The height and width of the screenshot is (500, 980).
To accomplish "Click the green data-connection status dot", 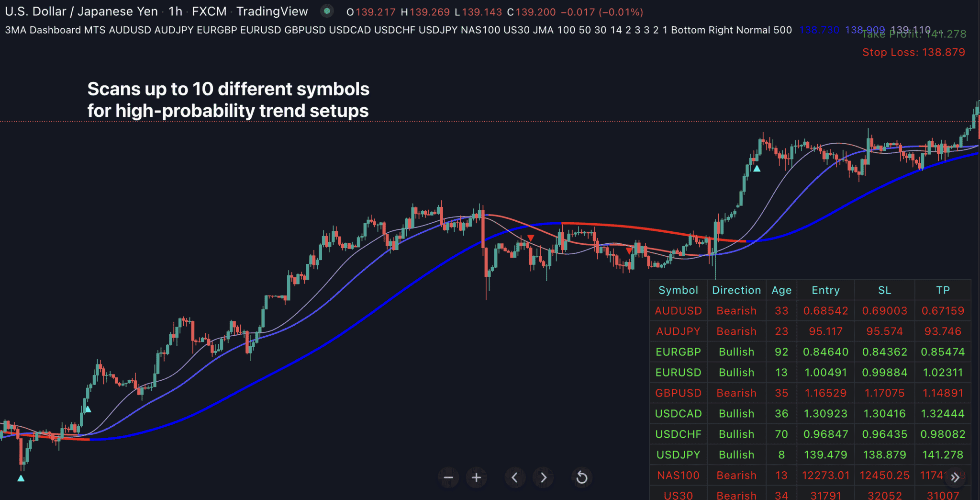I will tap(327, 11).
